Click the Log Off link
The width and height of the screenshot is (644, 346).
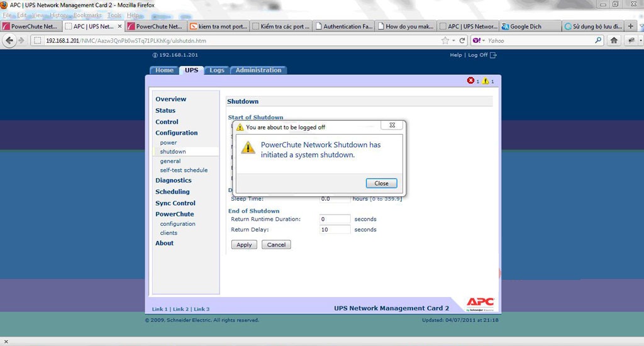click(478, 55)
